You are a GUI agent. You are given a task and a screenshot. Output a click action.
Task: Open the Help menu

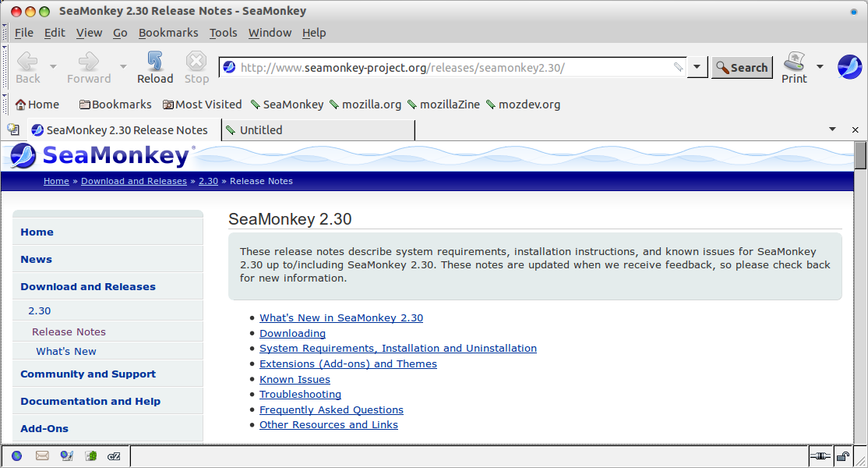click(314, 33)
